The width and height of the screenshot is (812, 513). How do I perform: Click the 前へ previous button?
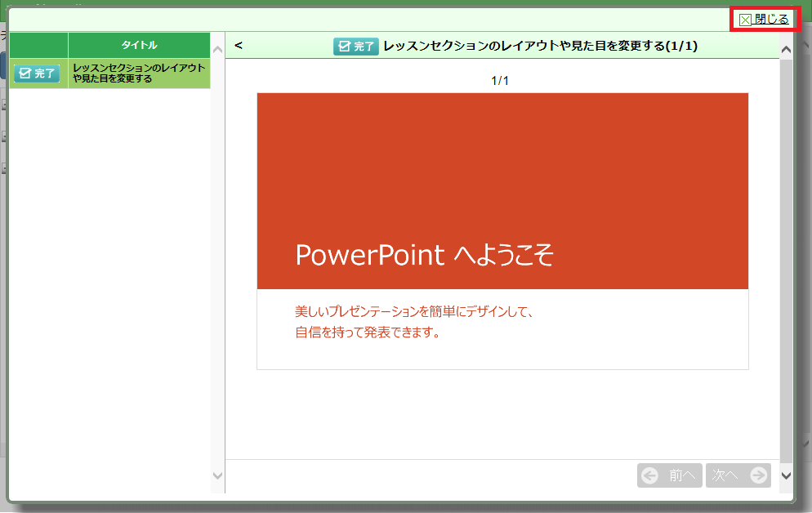(x=670, y=475)
